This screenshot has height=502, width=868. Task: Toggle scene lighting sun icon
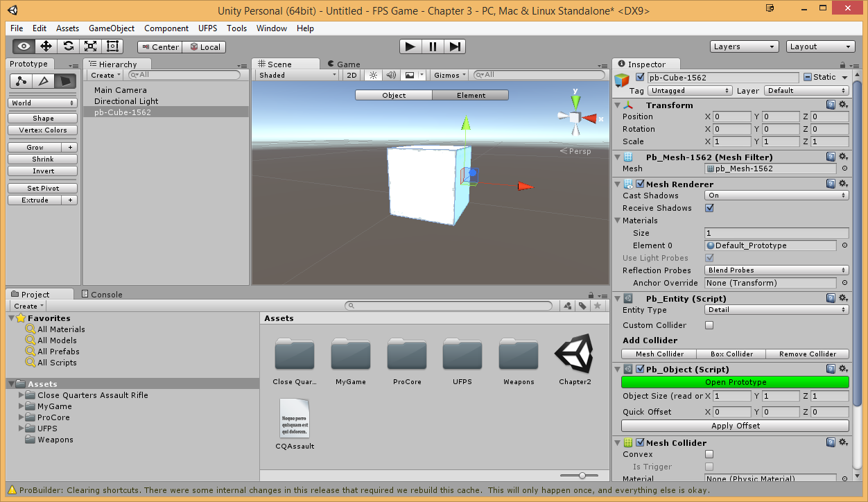pos(373,75)
